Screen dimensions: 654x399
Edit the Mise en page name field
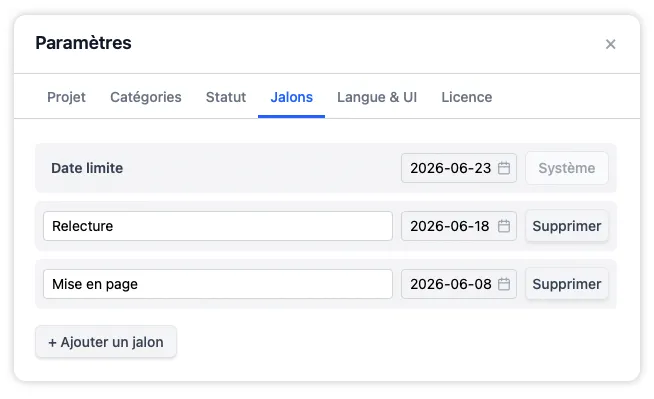(x=218, y=284)
